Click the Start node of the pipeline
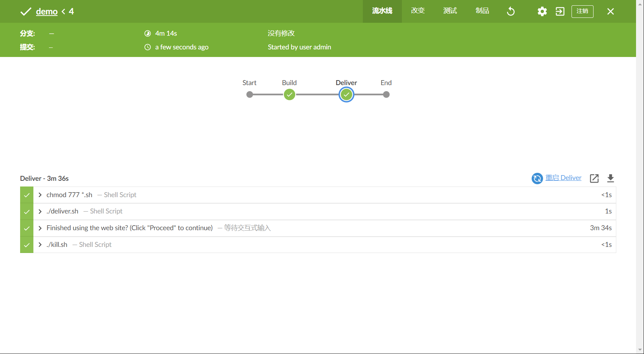 [x=249, y=94]
